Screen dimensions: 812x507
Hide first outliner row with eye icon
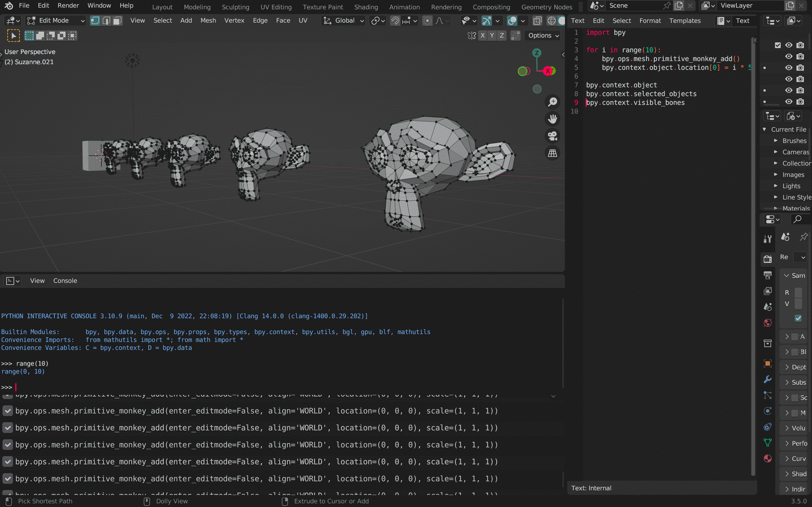789,45
